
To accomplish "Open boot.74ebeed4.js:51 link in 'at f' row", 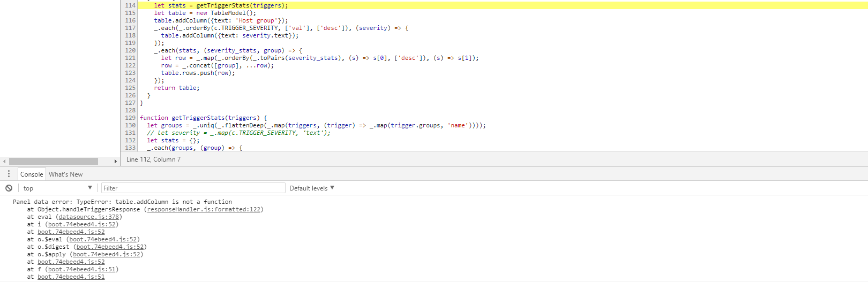I will (81, 269).
